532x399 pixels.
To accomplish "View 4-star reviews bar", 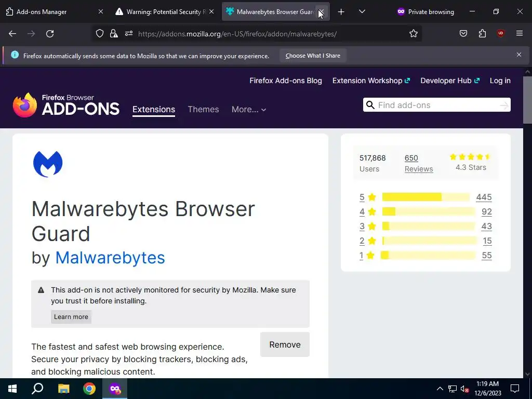I will [429, 212].
